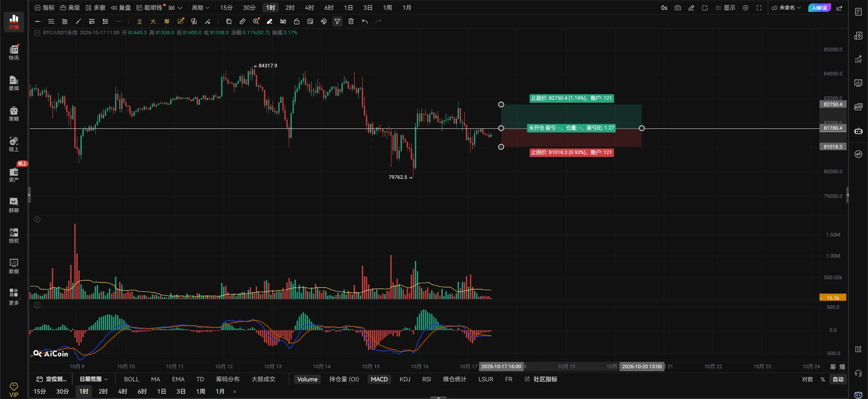Delete drawings with trash icon
Screen dimensions: 868x399
pyautogui.click(x=351, y=21)
